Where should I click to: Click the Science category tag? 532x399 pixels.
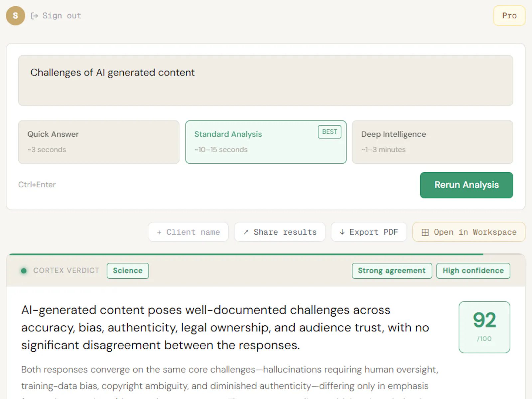pyautogui.click(x=128, y=271)
